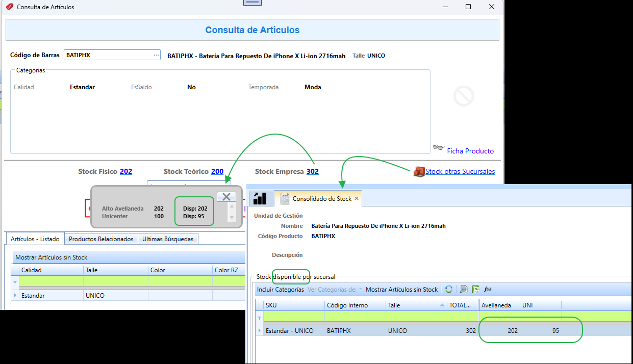
Task: Open the barcode lookup ellipsis button
Action: [157, 55]
